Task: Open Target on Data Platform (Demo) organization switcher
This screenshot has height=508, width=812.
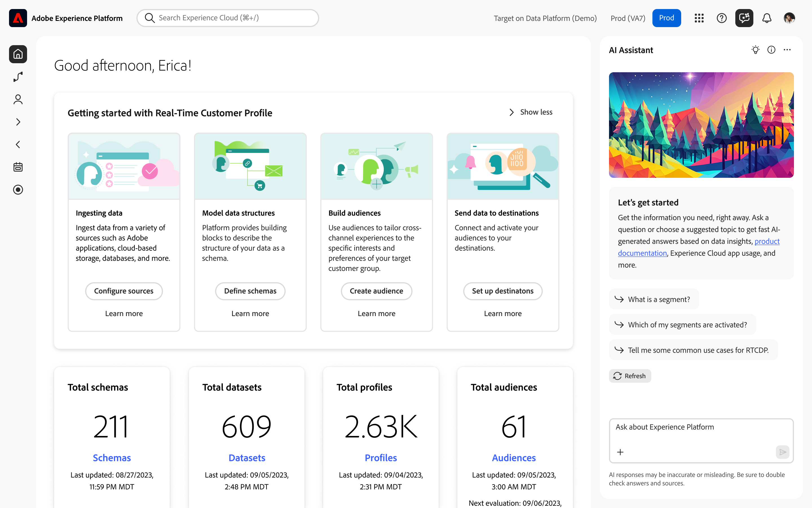Action: click(545, 18)
